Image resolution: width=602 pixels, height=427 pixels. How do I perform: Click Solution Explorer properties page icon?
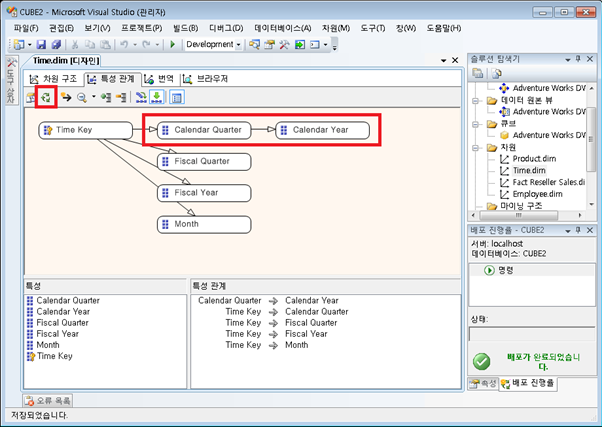477,73
